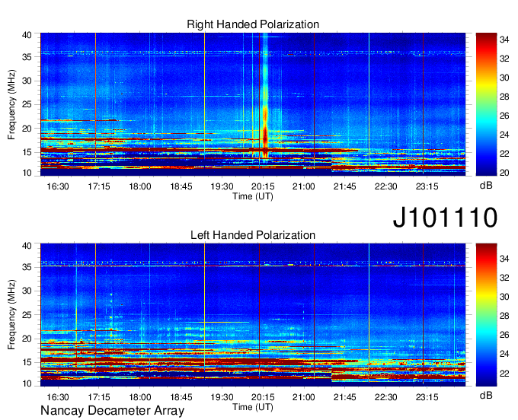Click "Frequency (MHz)" axis label of left-handed plot
Viewport: 518px width, 420px height.
(11, 315)
